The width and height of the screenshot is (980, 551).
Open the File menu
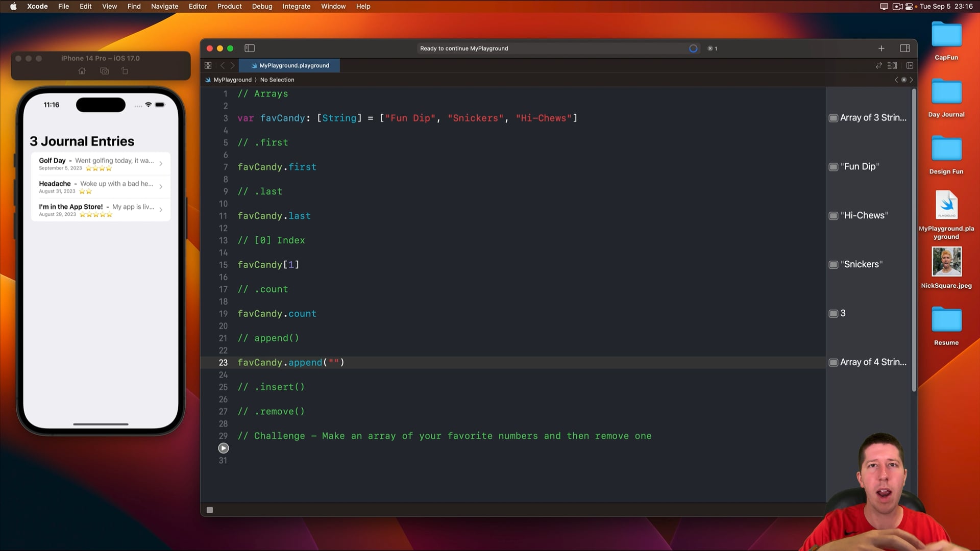[63, 6]
